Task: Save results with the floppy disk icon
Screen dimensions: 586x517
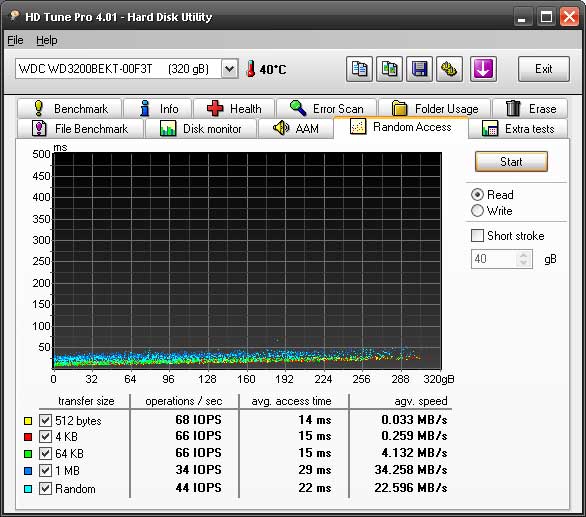Action: coord(419,69)
